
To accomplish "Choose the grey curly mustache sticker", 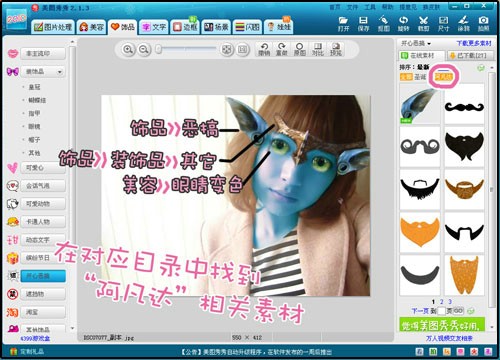I will pos(420,147).
